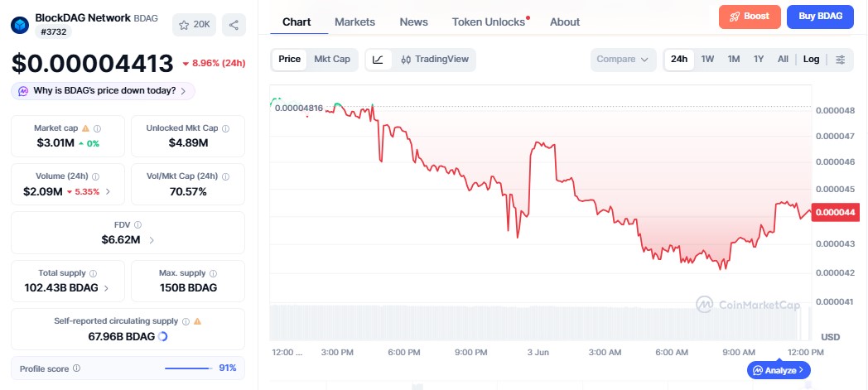Open the Token Unlocks tab
The image size is (868, 390).
pos(490,22)
